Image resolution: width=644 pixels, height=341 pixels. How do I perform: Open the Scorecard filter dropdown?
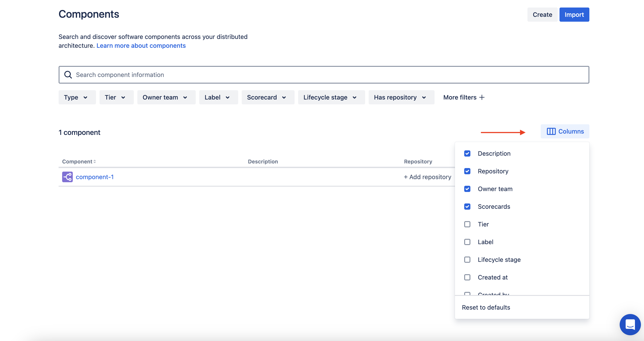point(268,97)
